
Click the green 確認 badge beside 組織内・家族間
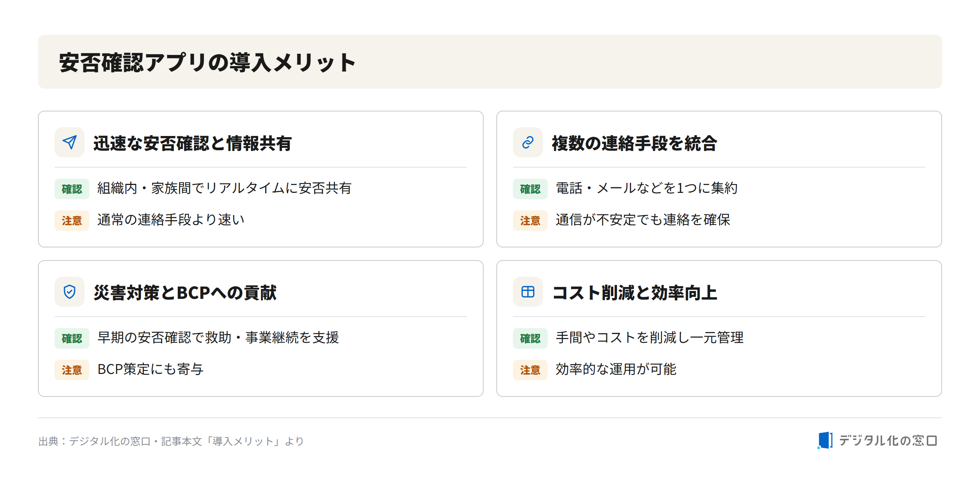(72, 189)
